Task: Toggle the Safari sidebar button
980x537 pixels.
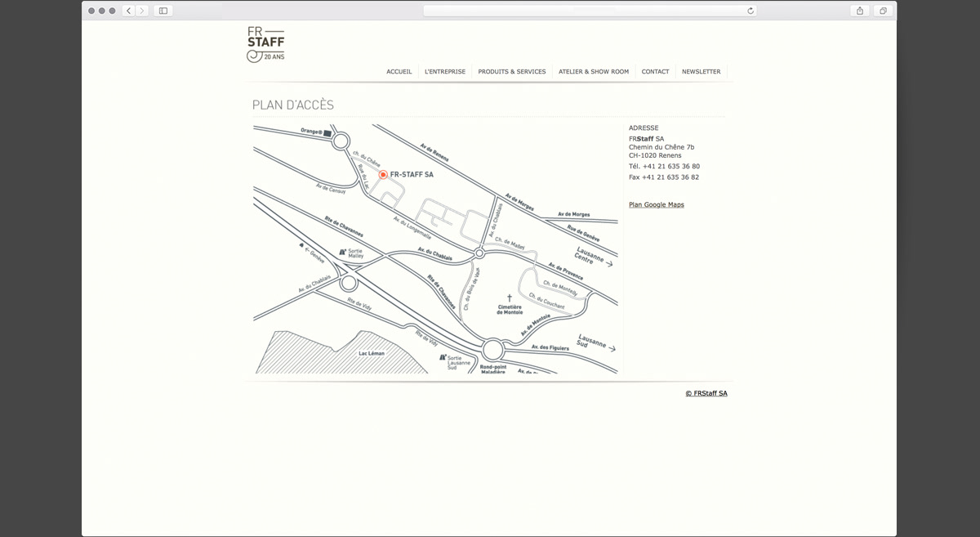Action: (163, 11)
